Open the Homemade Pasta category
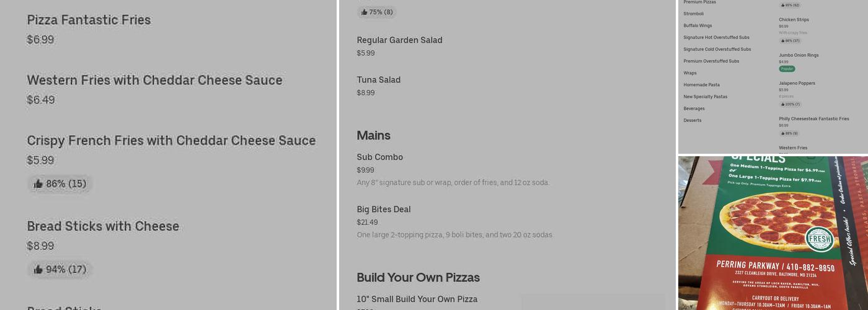This screenshot has width=868, height=310. tap(701, 85)
